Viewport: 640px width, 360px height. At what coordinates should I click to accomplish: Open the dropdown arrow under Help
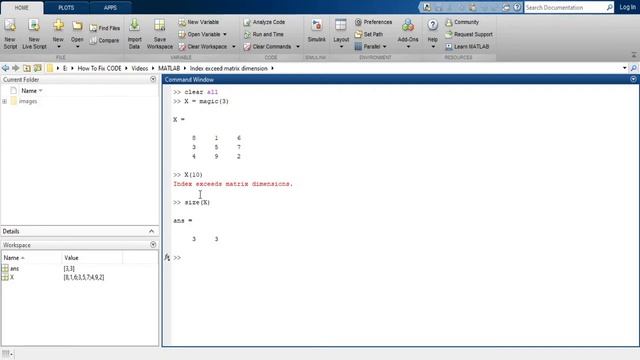pyautogui.click(x=433, y=47)
